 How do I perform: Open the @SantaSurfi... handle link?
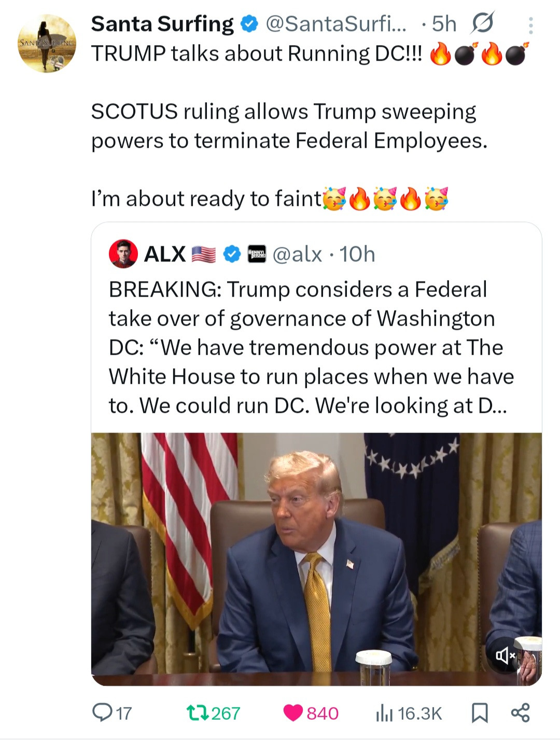(x=336, y=24)
